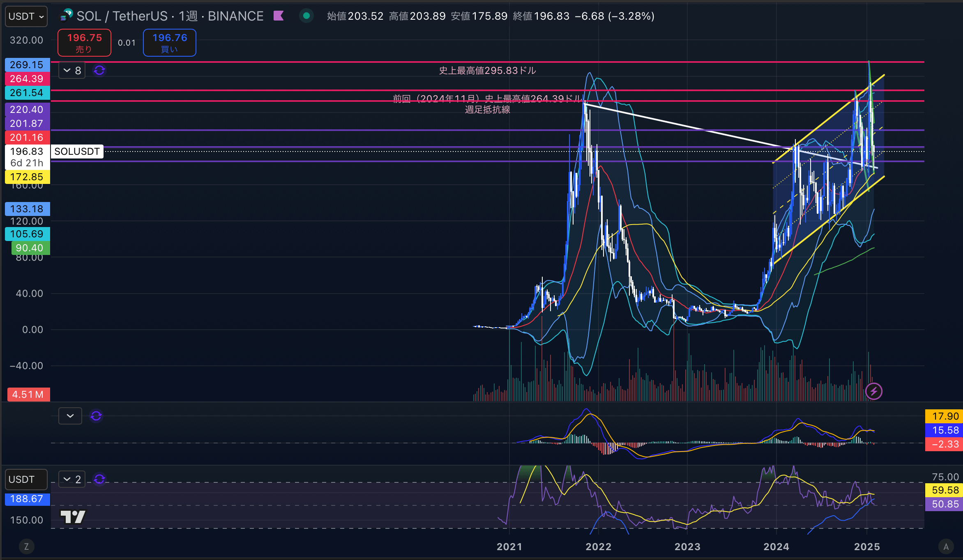Expand the MACD pane legend chevron
Screen dimensions: 963x560
pos(70,416)
